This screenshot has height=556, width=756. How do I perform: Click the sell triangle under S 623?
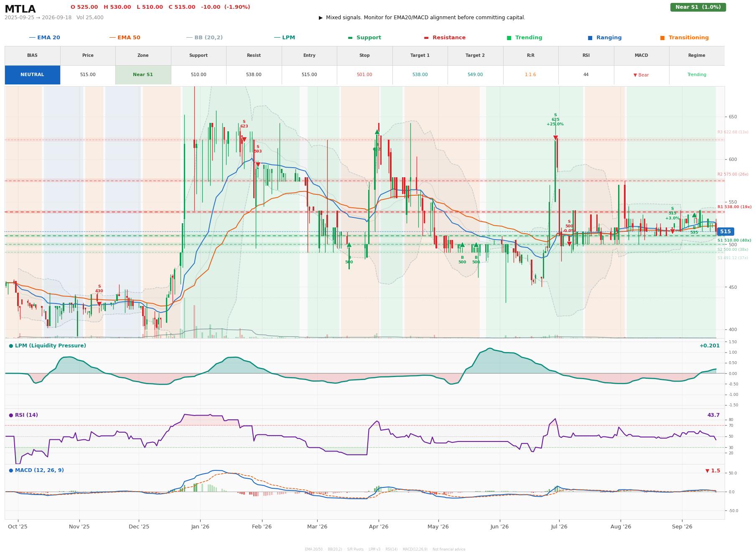click(x=244, y=139)
